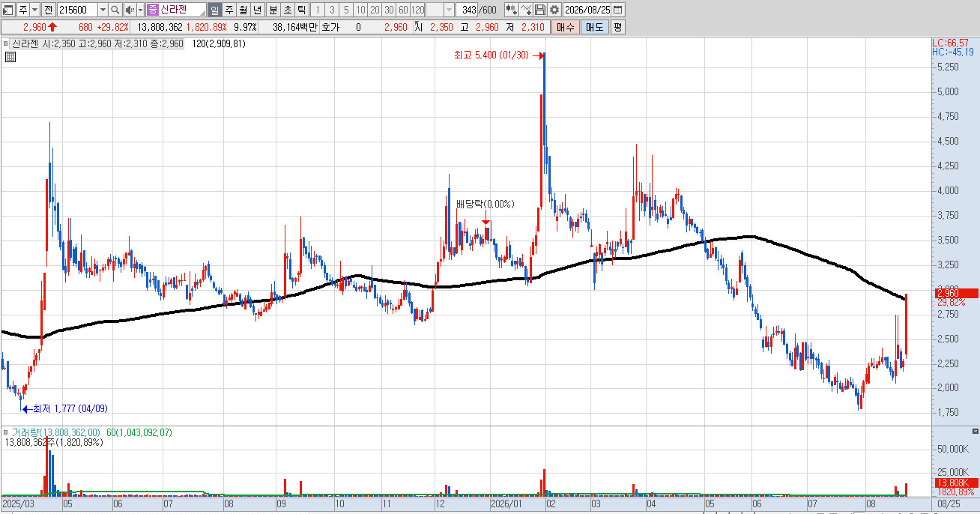This screenshot has height=514, width=980.
Task: Click the 2025/03 date axis label
Action: pos(18,505)
